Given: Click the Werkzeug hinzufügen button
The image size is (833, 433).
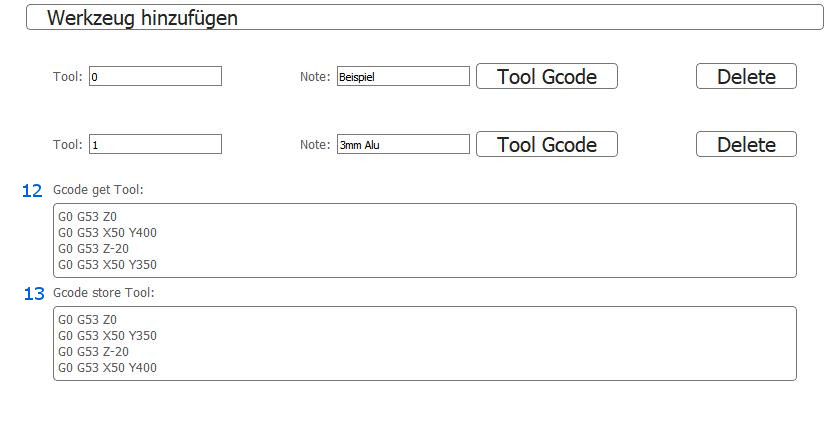Looking at the screenshot, I should click(424, 18).
